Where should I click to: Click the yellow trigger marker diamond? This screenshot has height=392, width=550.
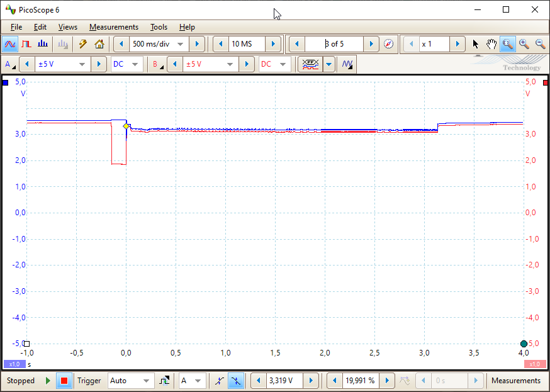pyautogui.click(x=126, y=126)
